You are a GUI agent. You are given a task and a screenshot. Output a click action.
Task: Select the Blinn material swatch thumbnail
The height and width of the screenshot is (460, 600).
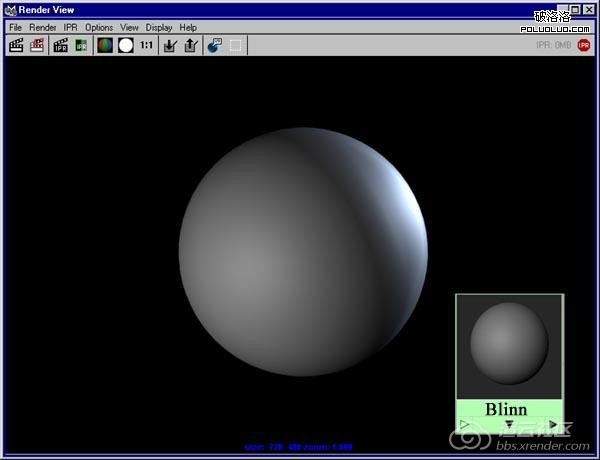[x=509, y=346]
